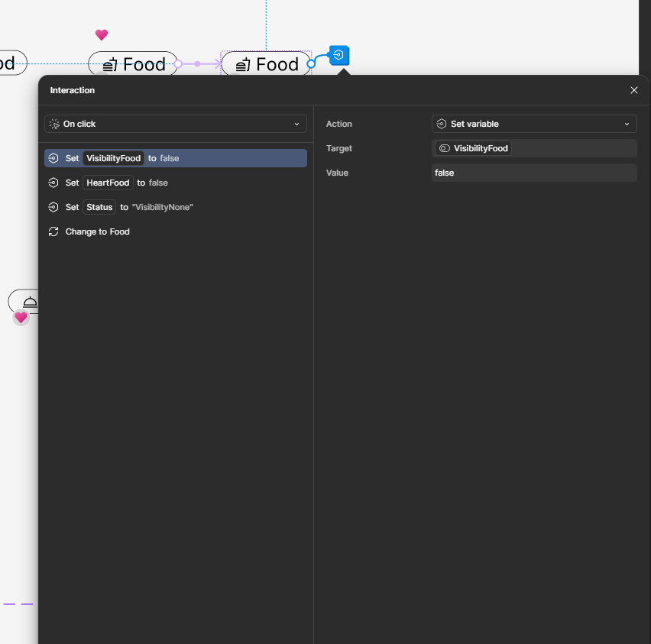Open the Set variable action dropdown
This screenshot has height=644, width=651.
[x=534, y=124]
